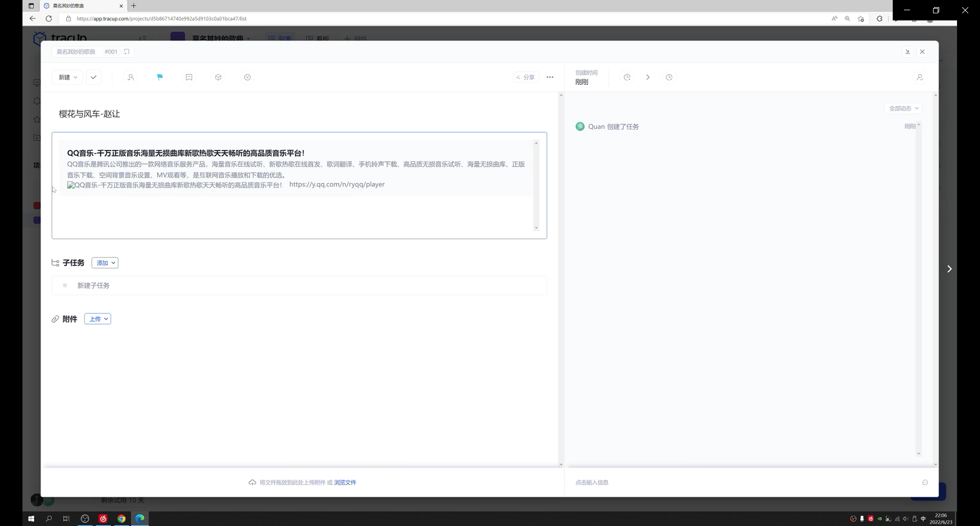This screenshot has width=980, height=526.
Task: Click the blue priority flag icon
Action: [x=160, y=77]
